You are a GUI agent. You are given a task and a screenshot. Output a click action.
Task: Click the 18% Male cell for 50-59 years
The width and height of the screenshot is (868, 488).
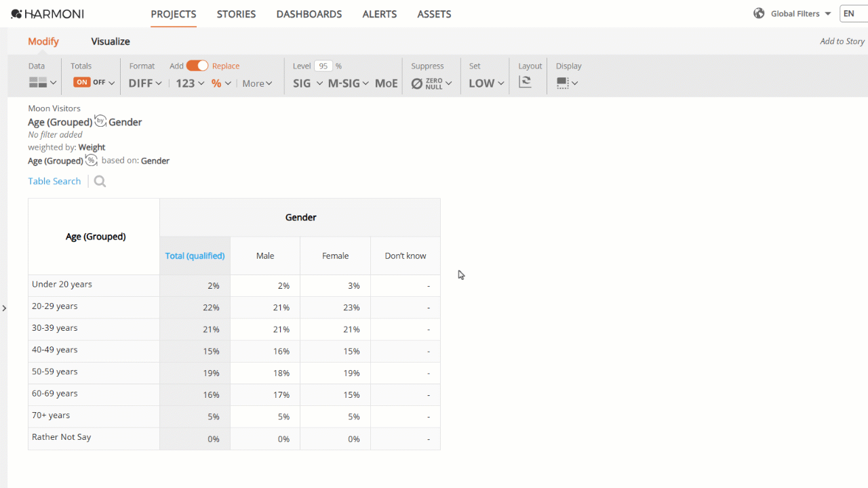(x=265, y=373)
